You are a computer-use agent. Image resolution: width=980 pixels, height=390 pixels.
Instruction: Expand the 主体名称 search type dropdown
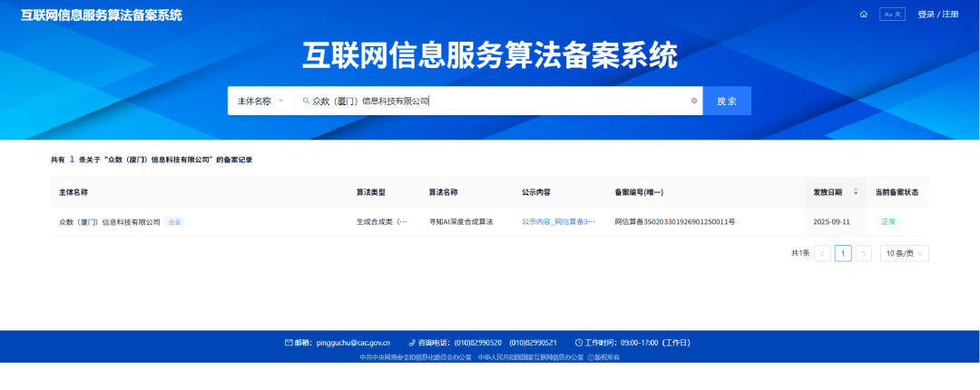(260, 101)
